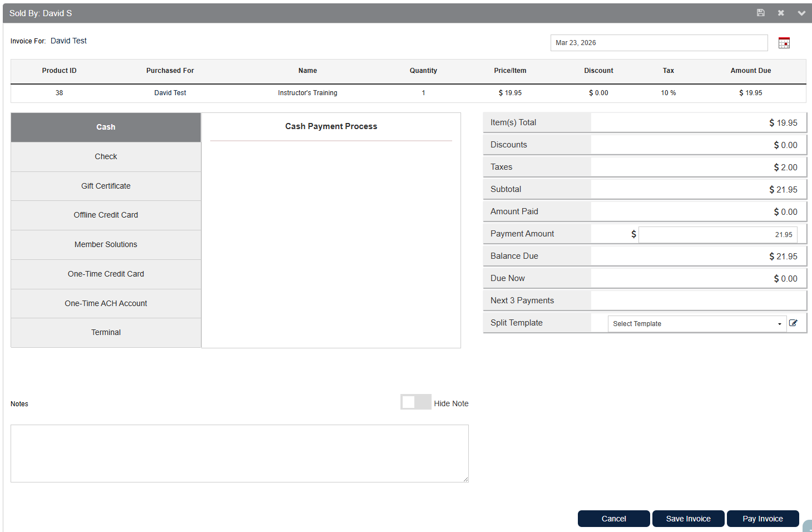Toggle the Hide Note switch
812x532 pixels.
pyautogui.click(x=415, y=402)
